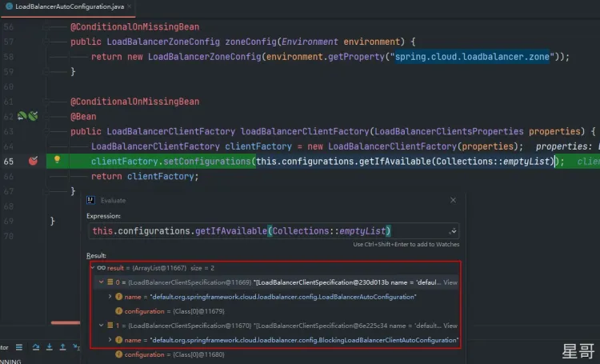The image size is (600, 364).
Task: Close the Evaluate dialog
Action: [x=453, y=200]
